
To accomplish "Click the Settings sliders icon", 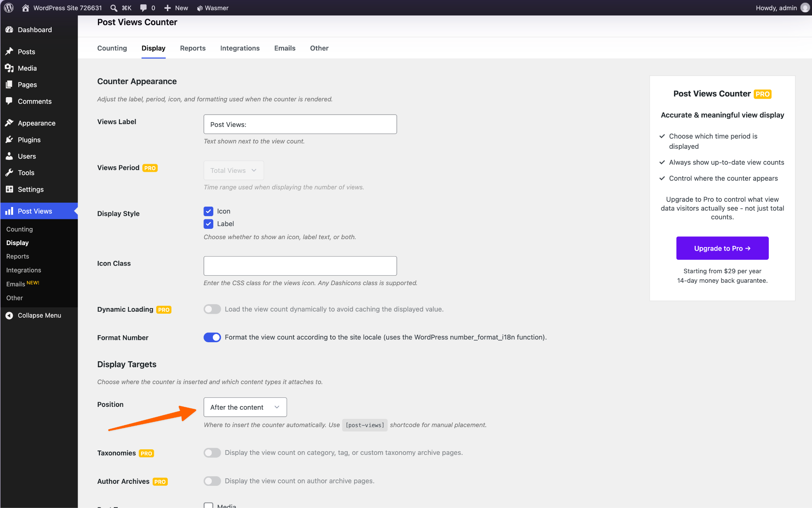I will click(9, 189).
